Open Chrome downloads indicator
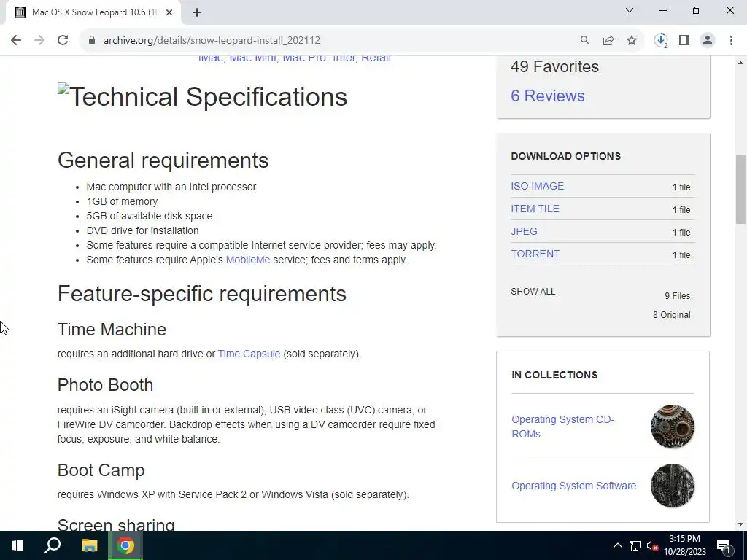747x560 pixels. (x=661, y=40)
